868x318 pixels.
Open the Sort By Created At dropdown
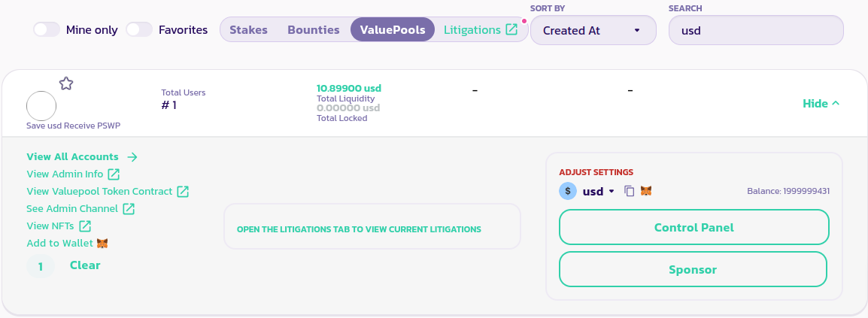(591, 31)
